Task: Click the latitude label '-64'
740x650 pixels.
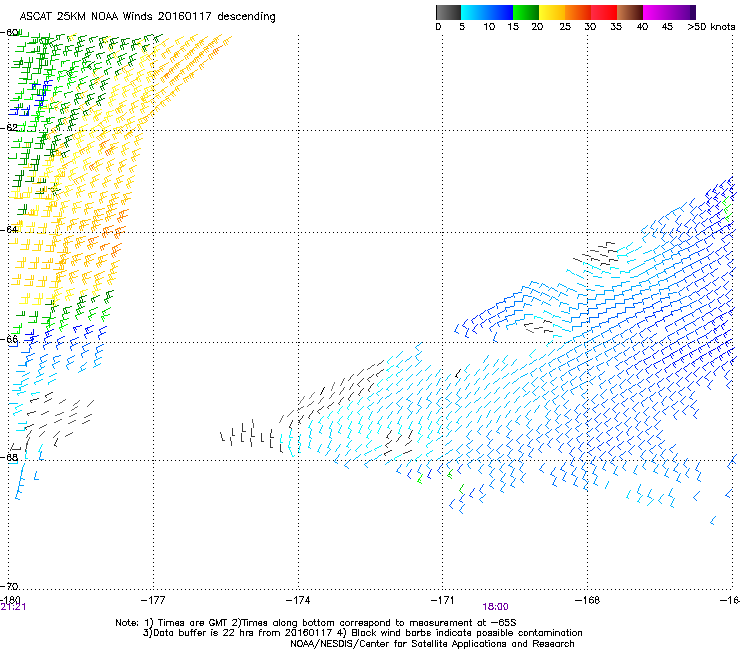Action: (x=9, y=229)
